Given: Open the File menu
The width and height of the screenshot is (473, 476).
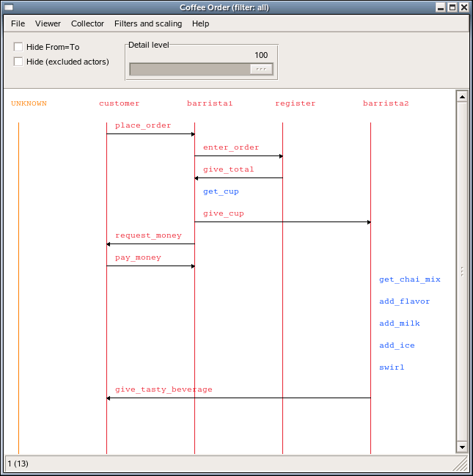Looking at the screenshot, I should pos(18,23).
